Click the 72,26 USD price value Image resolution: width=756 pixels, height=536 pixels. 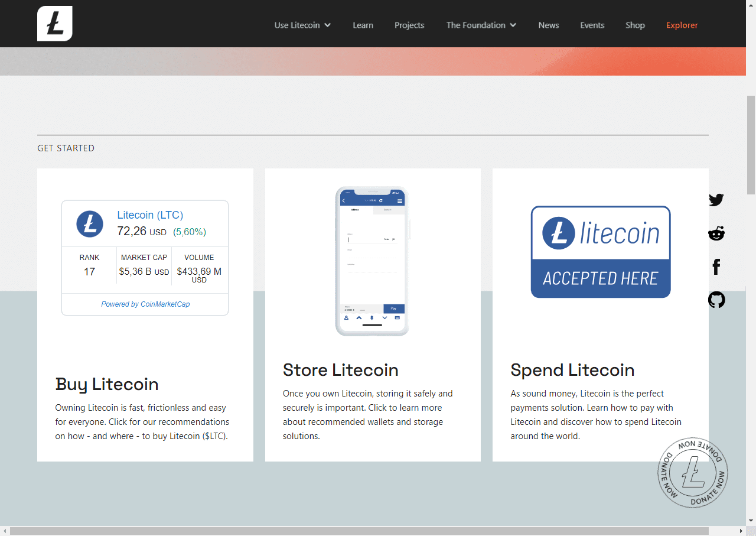[142, 232]
